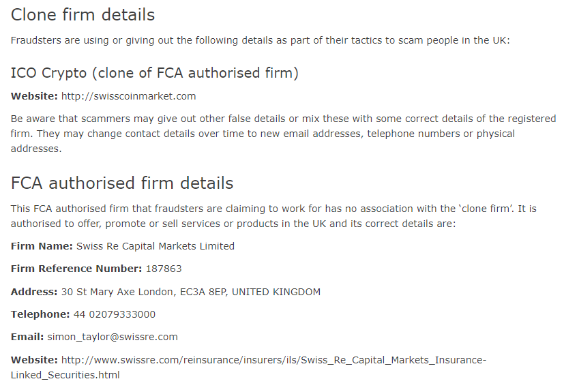Select the telephone number 44 02079333000
Image resolution: width=579 pixels, height=392 pixels.
pos(114,314)
